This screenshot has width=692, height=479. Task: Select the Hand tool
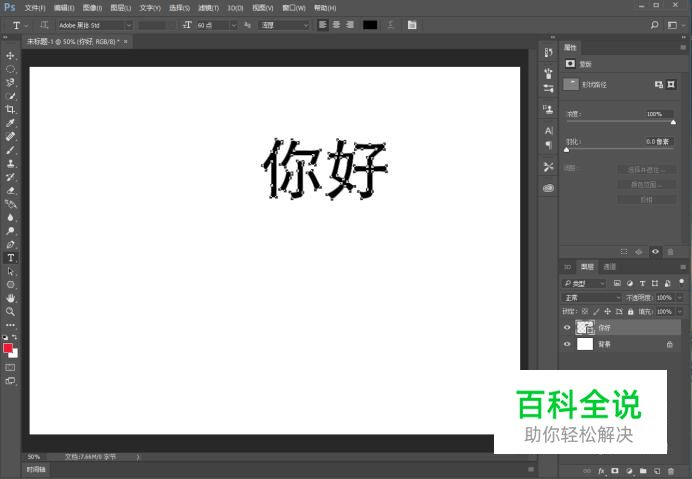(x=11, y=298)
